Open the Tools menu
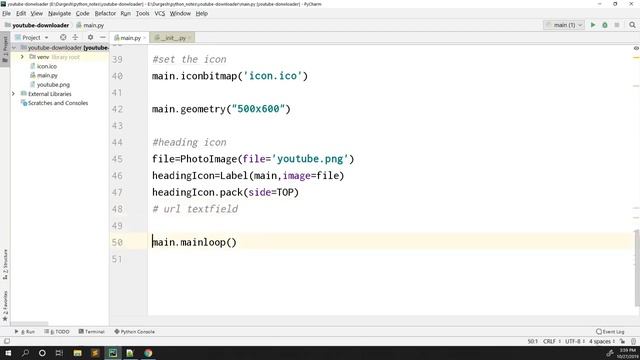640x360 pixels. coord(142,13)
